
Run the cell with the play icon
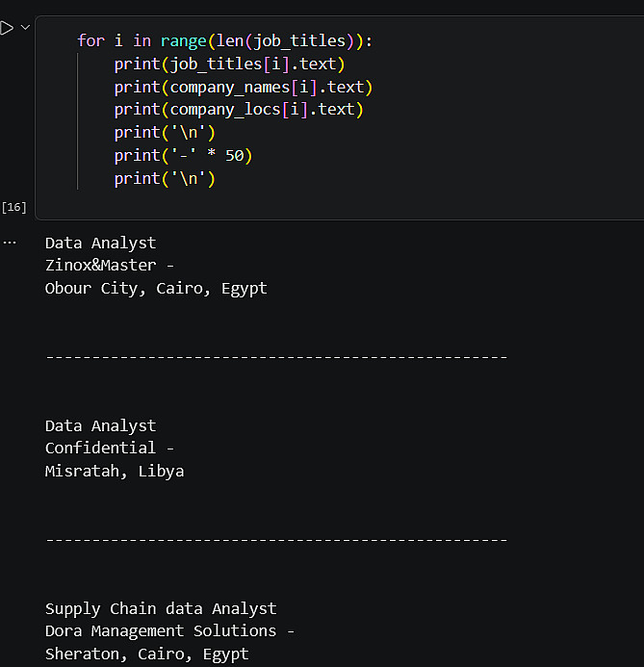pyautogui.click(x=7, y=28)
